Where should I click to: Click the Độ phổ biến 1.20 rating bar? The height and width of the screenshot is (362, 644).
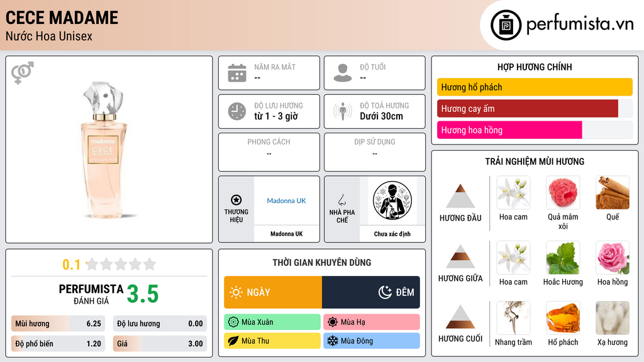[58, 344]
